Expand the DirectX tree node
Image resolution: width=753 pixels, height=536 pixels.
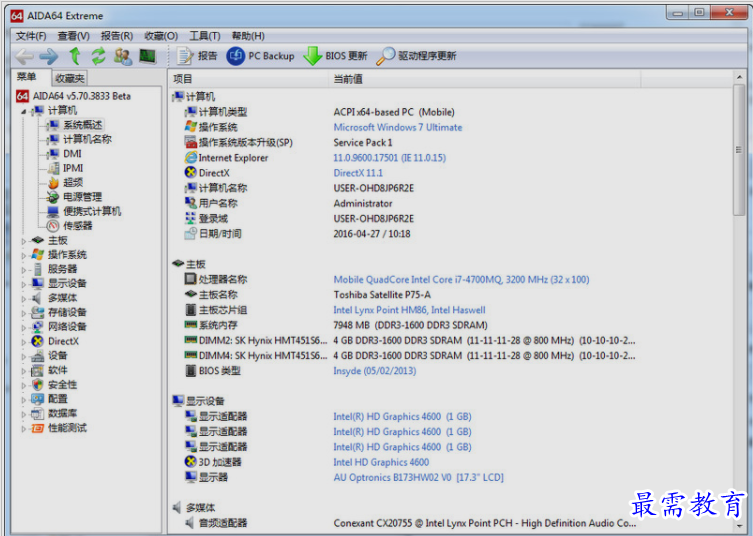coord(24,342)
